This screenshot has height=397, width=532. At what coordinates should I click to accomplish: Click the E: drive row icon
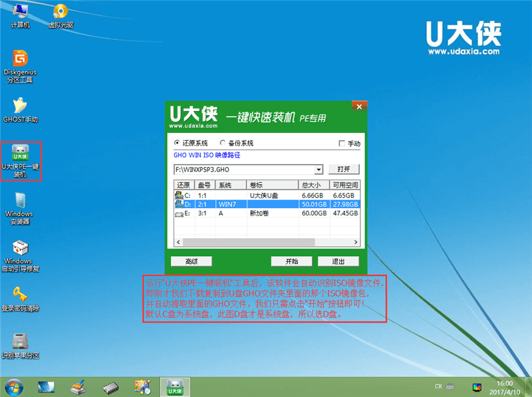179,213
